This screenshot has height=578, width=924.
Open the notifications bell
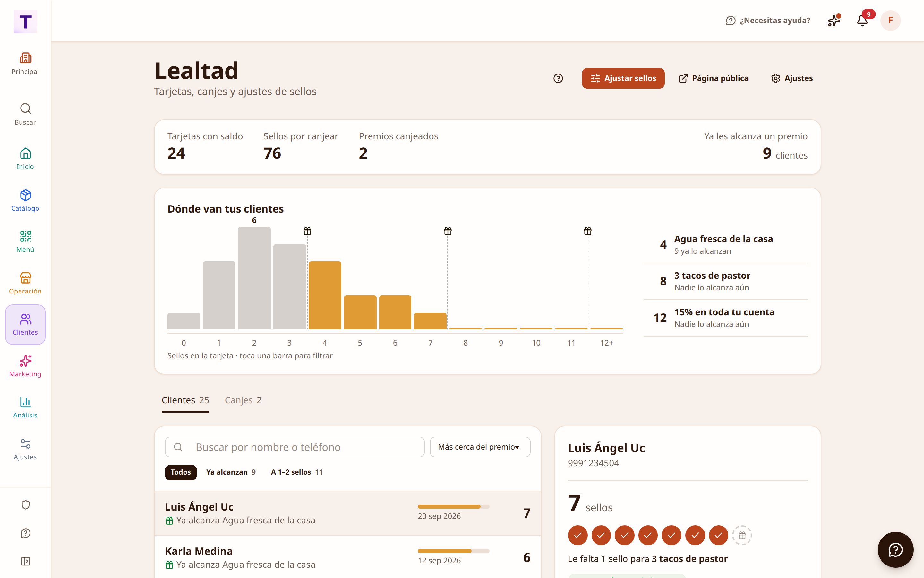point(862,20)
